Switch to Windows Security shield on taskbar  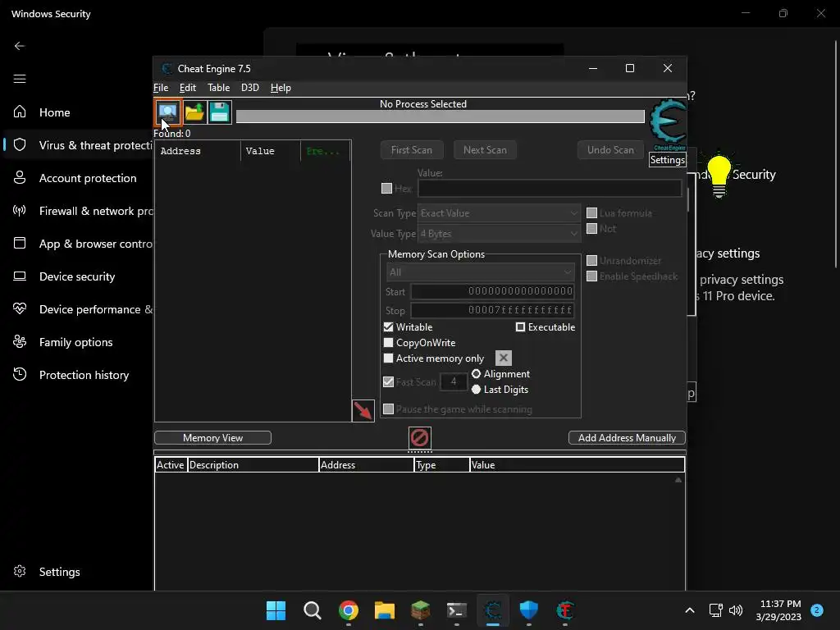[x=529, y=610]
